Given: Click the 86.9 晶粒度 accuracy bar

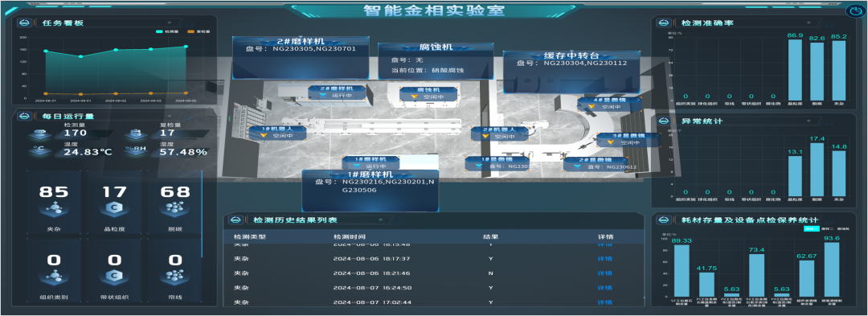Looking at the screenshot, I should click(x=794, y=70).
